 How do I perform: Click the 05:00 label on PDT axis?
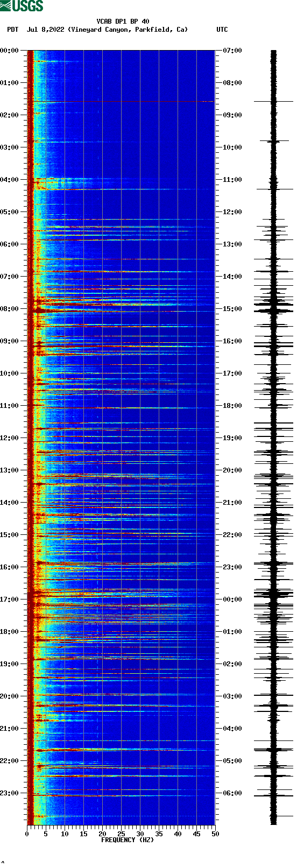click(x=10, y=212)
